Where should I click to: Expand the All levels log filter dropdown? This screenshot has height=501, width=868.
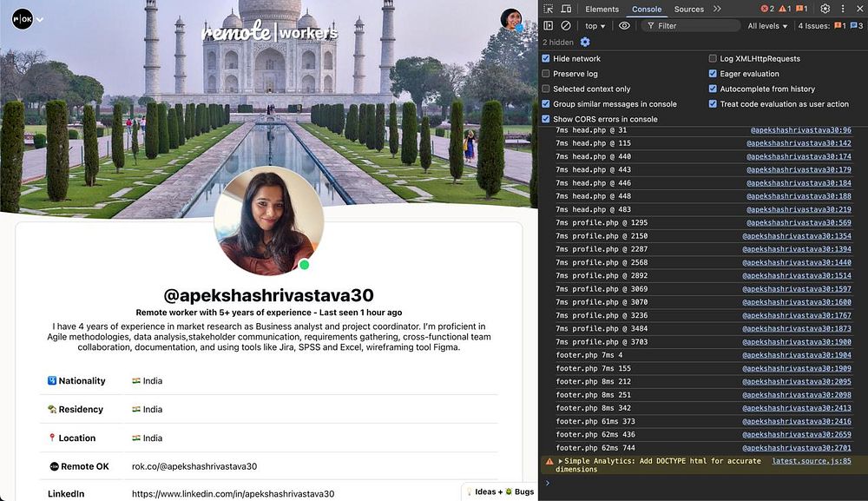(x=768, y=26)
